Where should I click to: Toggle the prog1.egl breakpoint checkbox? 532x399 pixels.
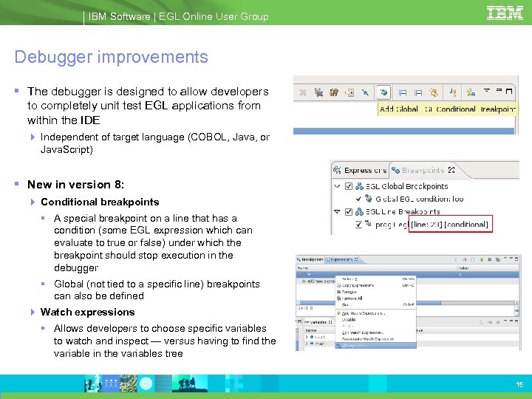pos(358,225)
